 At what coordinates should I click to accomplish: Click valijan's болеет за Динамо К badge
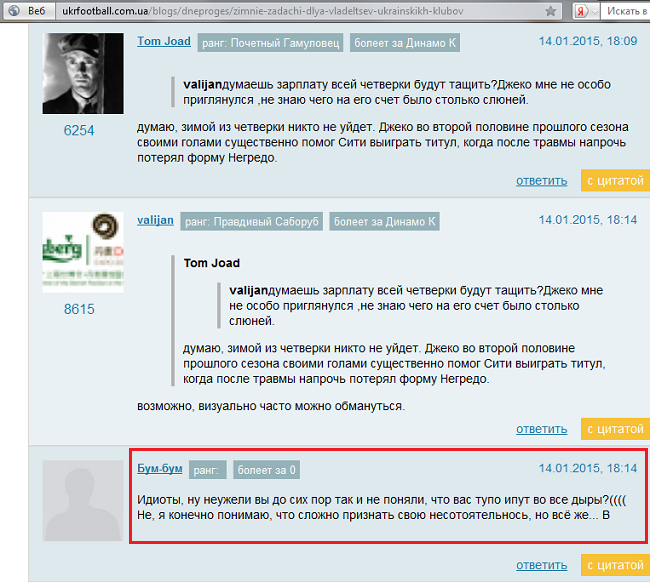click(384, 221)
